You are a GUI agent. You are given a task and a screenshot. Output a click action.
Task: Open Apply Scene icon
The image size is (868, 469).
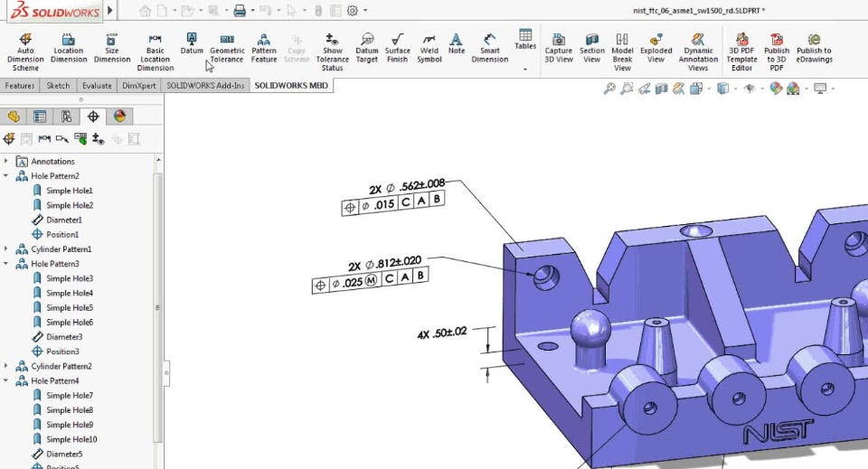pyautogui.click(x=793, y=89)
